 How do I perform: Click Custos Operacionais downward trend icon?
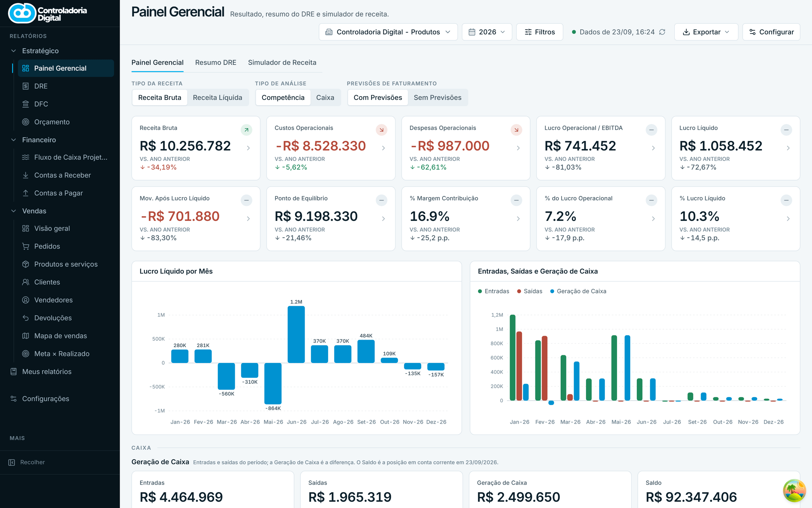[x=381, y=130]
